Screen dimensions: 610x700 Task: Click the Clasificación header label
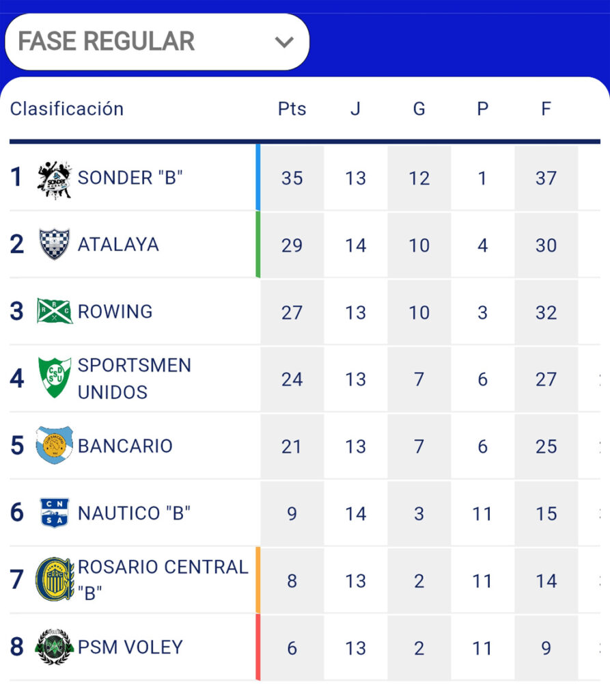67,109
